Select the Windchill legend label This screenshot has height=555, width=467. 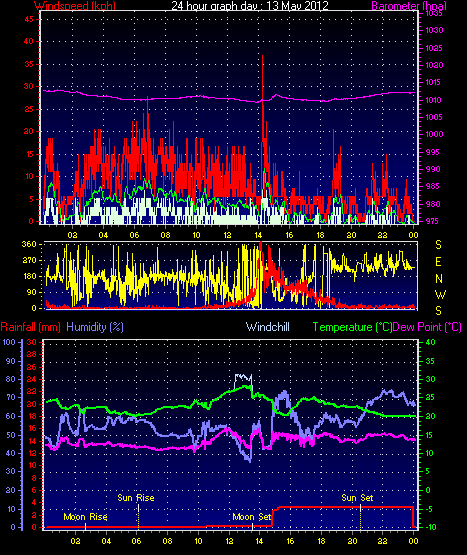click(x=268, y=327)
